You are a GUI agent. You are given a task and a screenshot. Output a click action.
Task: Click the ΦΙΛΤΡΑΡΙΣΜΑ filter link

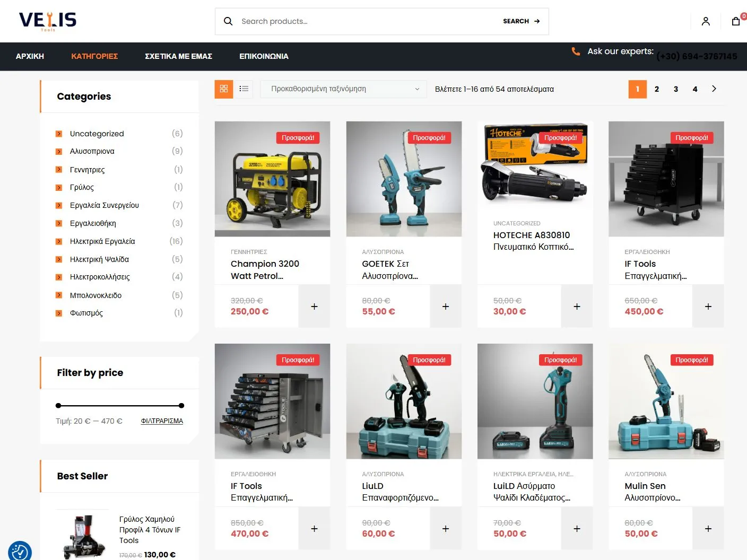(162, 421)
